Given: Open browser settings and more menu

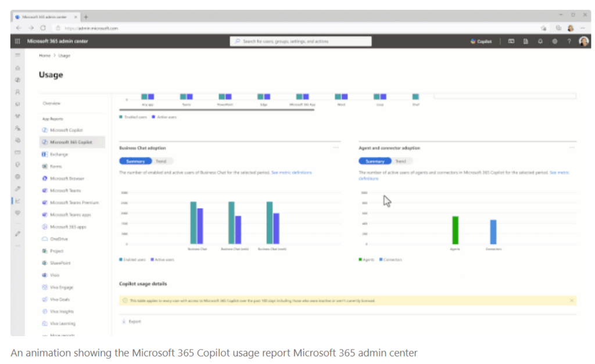Looking at the screenshot, I should tap(583, 28).
